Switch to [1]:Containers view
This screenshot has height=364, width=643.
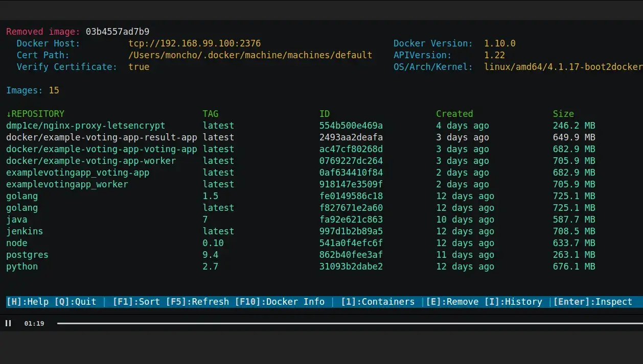[x=378, y=302]
